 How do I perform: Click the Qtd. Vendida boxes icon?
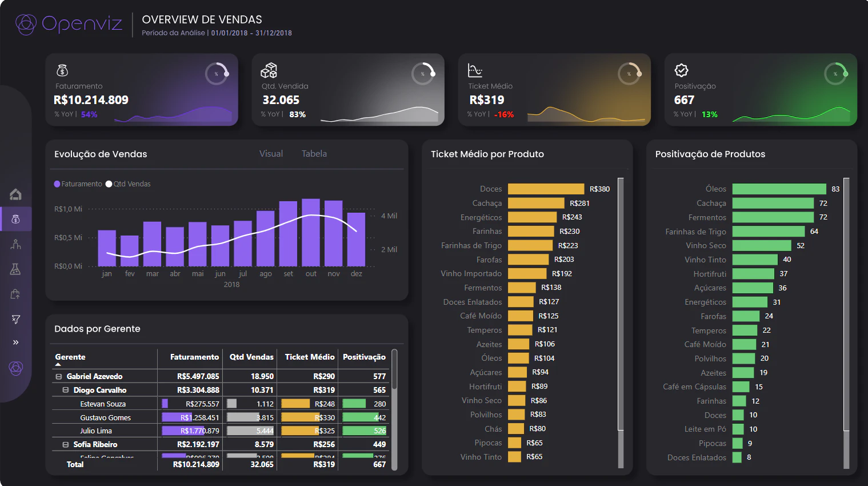[x=269, y=70]
